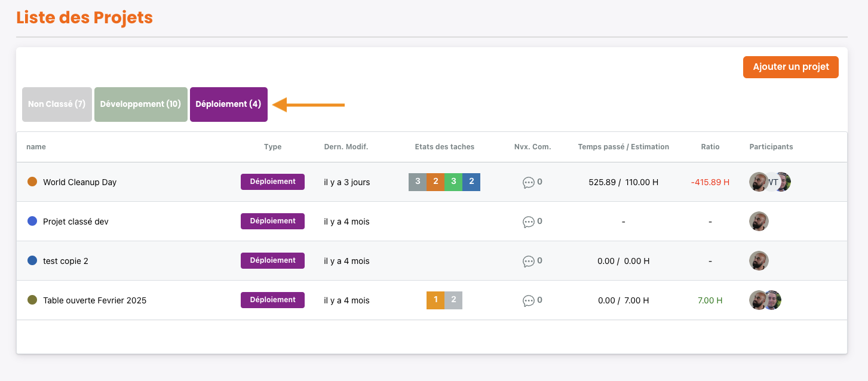Sort by the Dern. Modif. column header
This screenshot has height=381, width=868.
pyautogui.click(x=346, y=147)
